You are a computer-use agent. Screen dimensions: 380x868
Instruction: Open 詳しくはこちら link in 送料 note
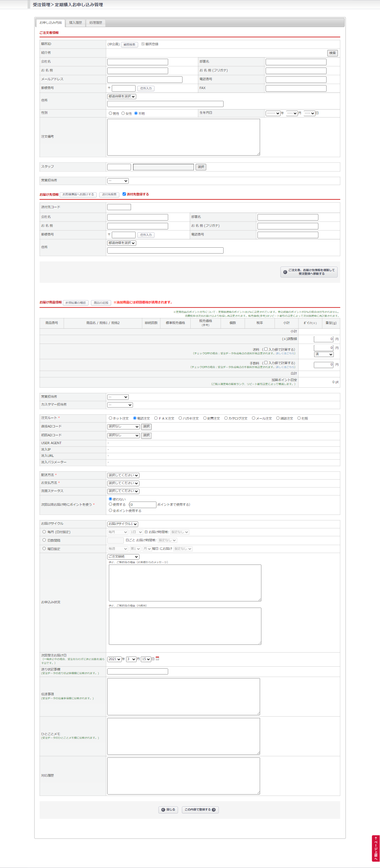click(x=285, y=353)
